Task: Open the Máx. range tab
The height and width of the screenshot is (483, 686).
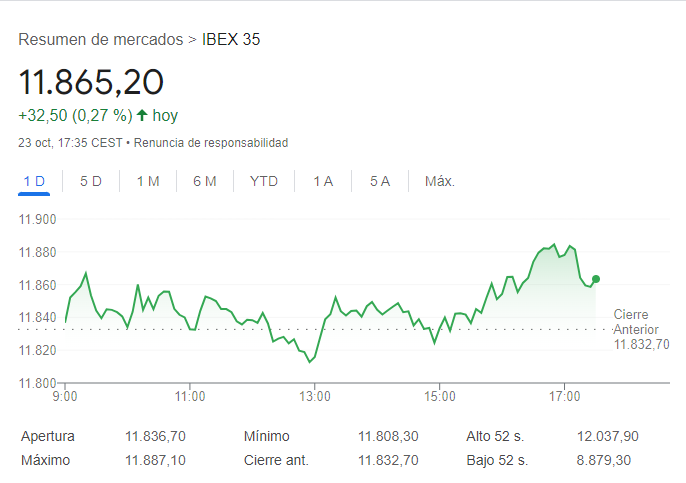Action: pos(440,181)
